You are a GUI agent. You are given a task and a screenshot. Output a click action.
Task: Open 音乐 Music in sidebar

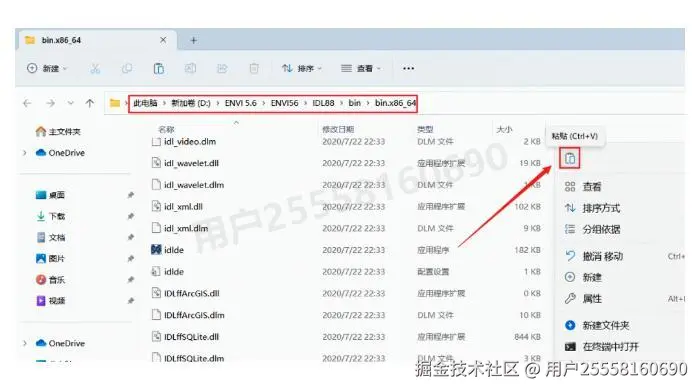[x=50, y=280]
